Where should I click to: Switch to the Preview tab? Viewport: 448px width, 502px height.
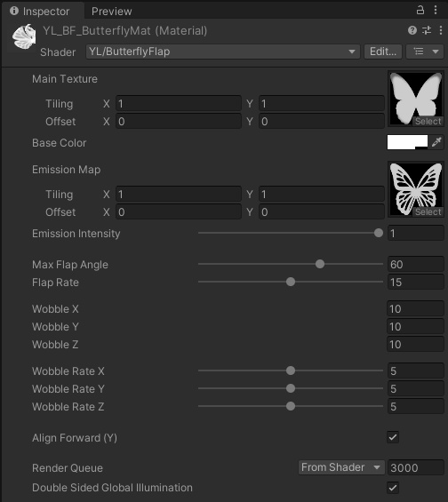[111, 12]
